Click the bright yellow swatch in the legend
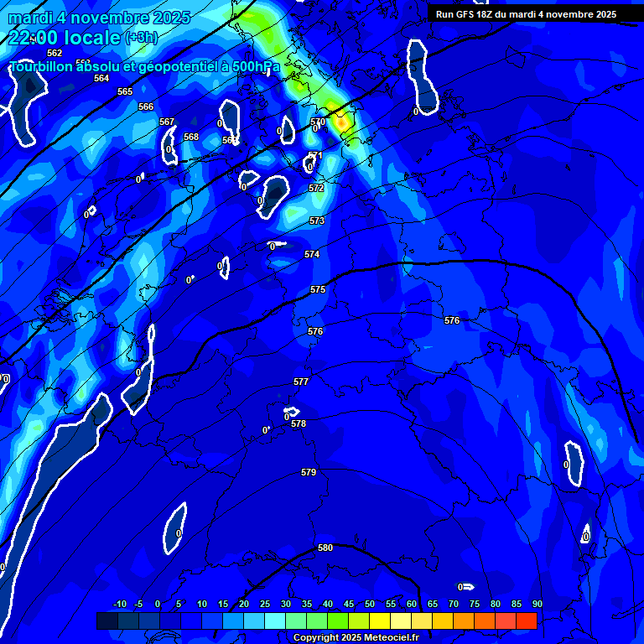644x644 pixels. [x=380, y=621]
